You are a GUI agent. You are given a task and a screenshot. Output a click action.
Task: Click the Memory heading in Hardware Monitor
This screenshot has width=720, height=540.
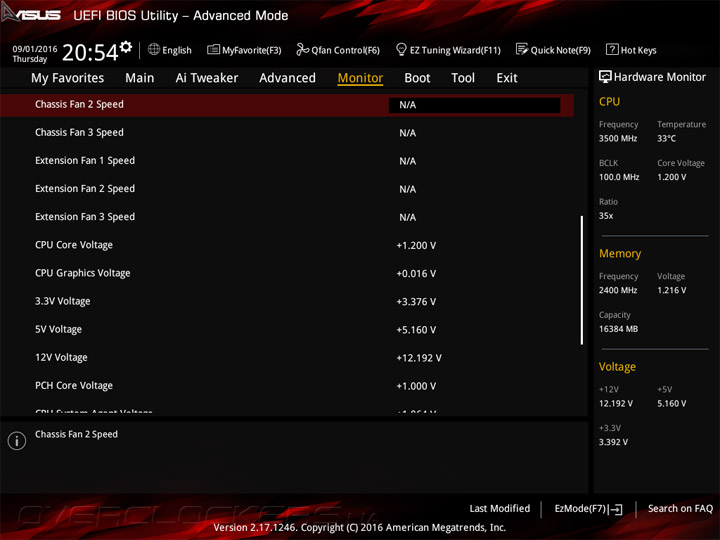click(x=620, y=253)
